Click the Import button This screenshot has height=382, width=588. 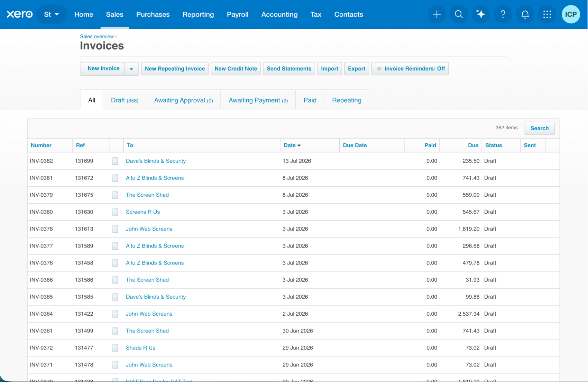330,68
